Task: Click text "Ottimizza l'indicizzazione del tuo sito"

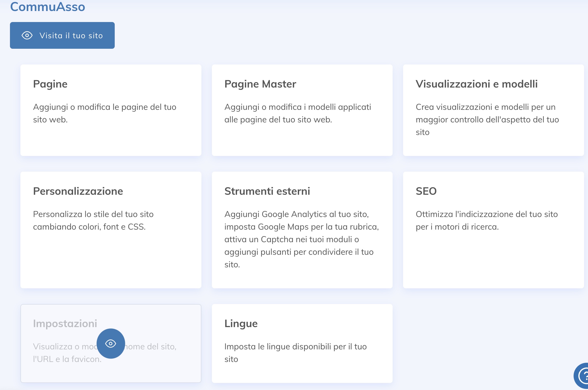Action: point(487,214)
